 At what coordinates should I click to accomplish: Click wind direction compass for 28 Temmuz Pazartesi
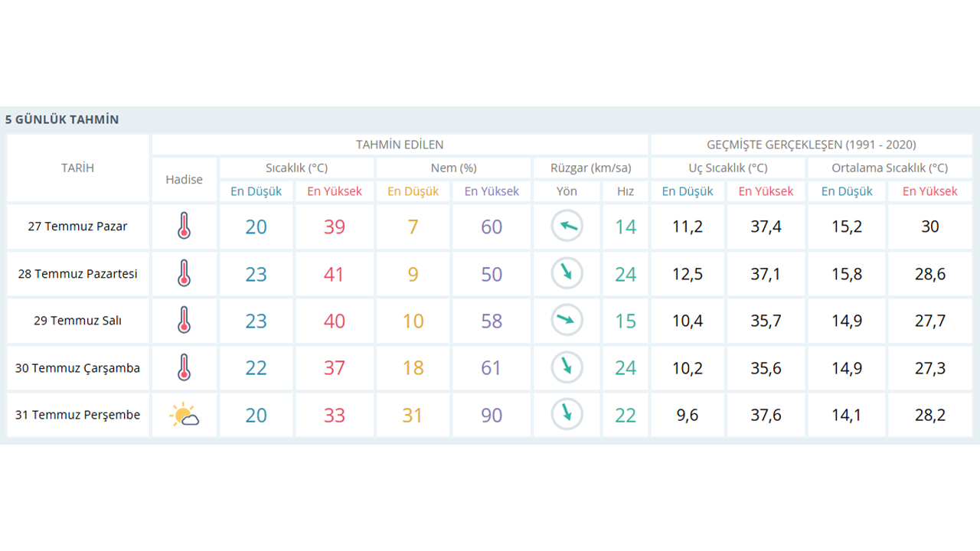pyautogui.click(x=567, y=273)
